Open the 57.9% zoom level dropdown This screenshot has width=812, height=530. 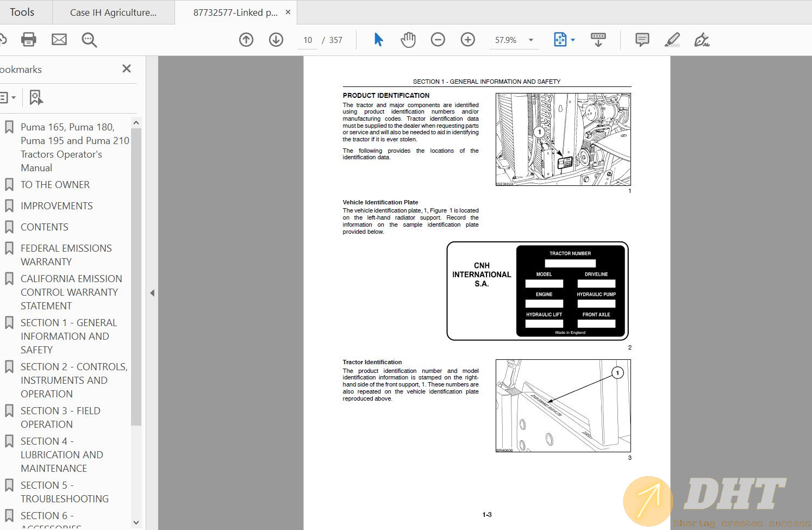[x=531, y=40]
